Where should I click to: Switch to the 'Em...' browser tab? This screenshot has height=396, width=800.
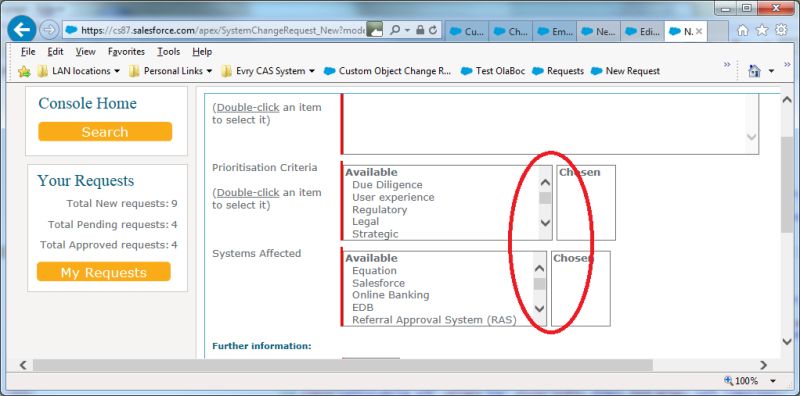(555, 31)
